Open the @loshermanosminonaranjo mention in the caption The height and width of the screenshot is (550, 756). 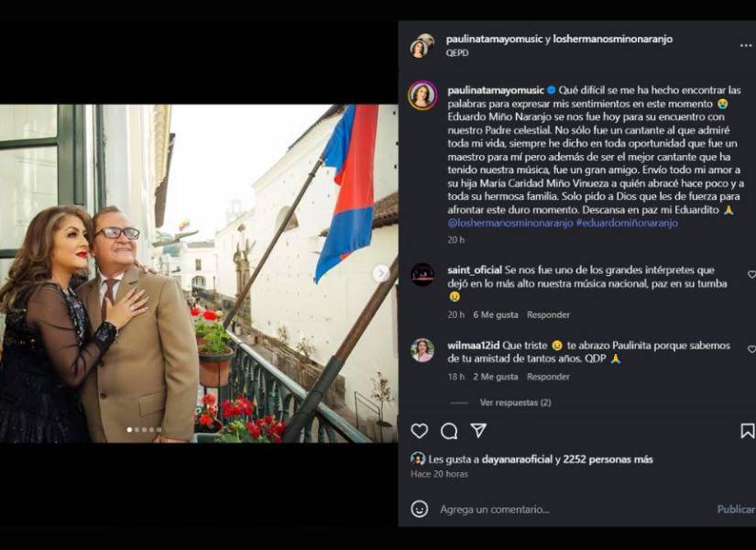[x=510, y=223]
